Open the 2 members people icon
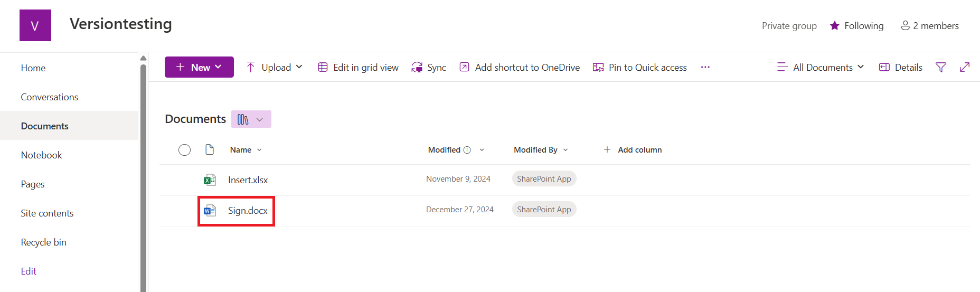 (x=905, y=25)
